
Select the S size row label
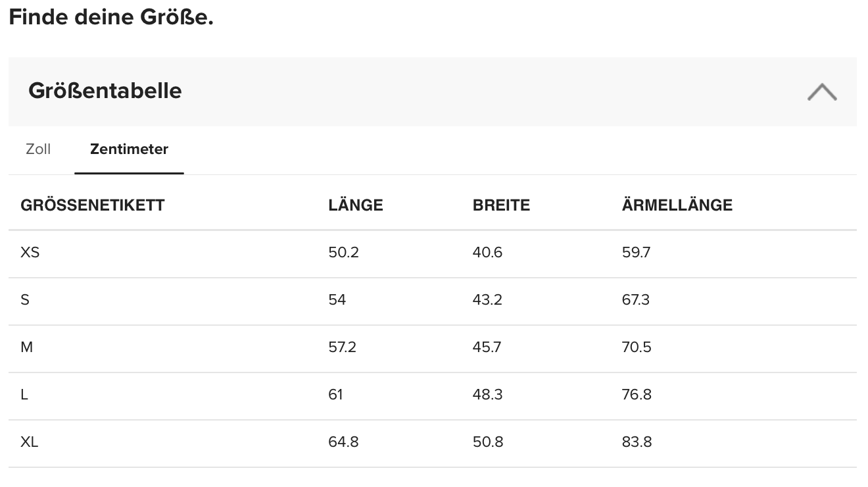pyautogui.click(x=25, y=300)
